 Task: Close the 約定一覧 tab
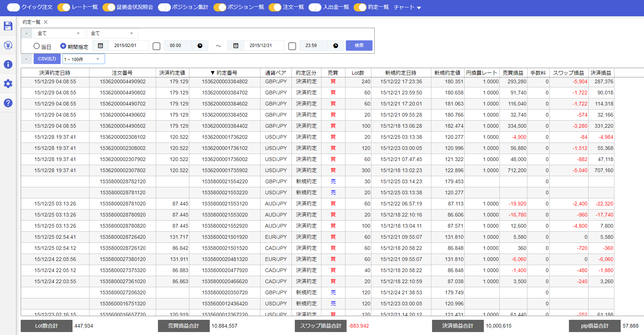[x=45, y=22]
